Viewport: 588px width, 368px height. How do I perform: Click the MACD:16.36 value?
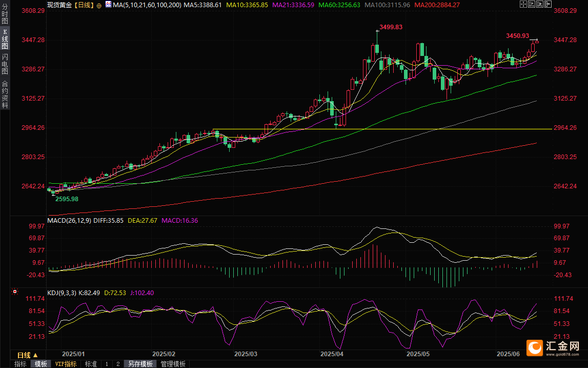(179, 220)
